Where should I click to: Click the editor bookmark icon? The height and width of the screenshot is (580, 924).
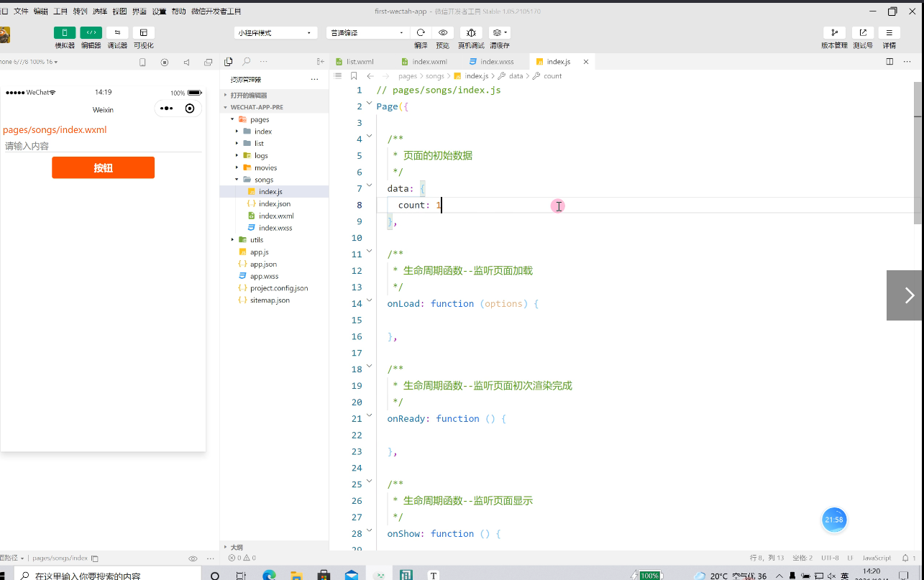pyautogui.click(x=354, y=75)
